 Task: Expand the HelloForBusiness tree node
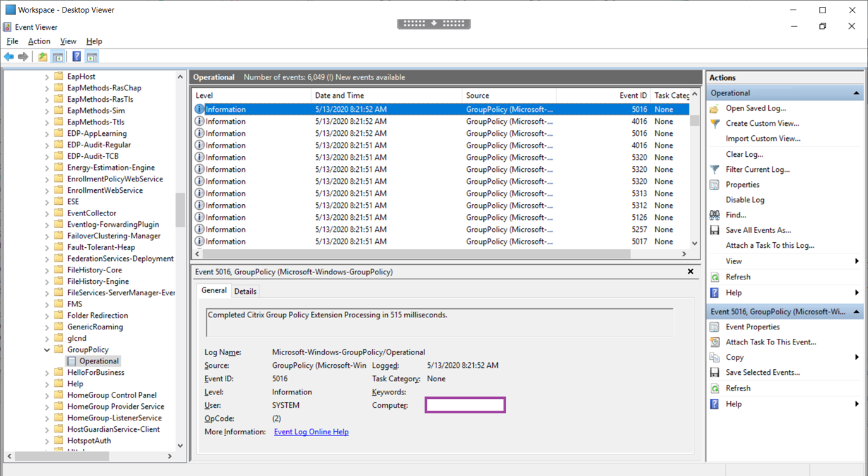coord(47,372)
